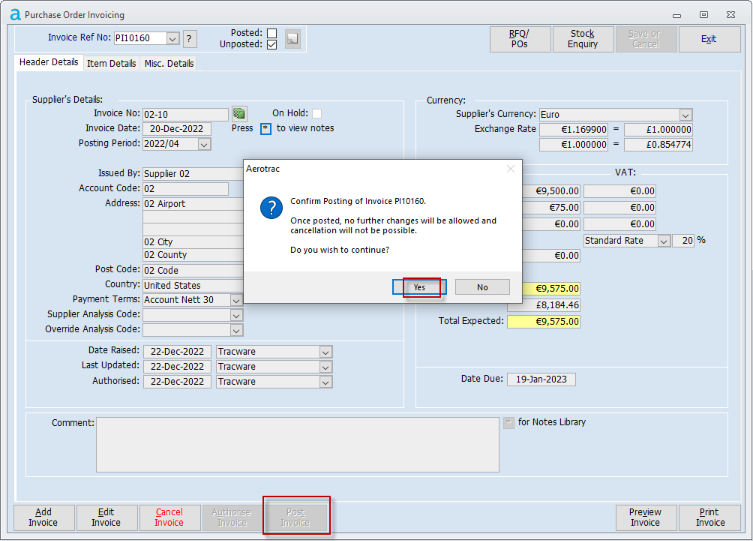This screenshot has width=753, height=541.
Task: Open the Authorised user dropdown
Action: (325, 382)
